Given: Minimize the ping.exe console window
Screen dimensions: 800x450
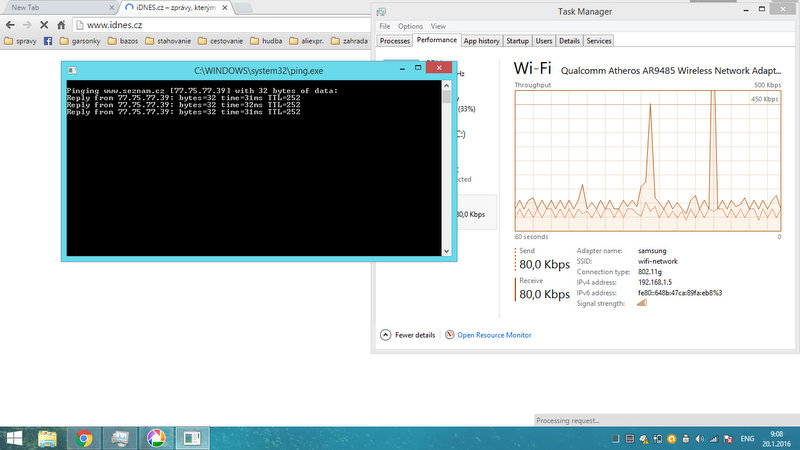Looking at the screenshot, I should (x=402, y=68).
